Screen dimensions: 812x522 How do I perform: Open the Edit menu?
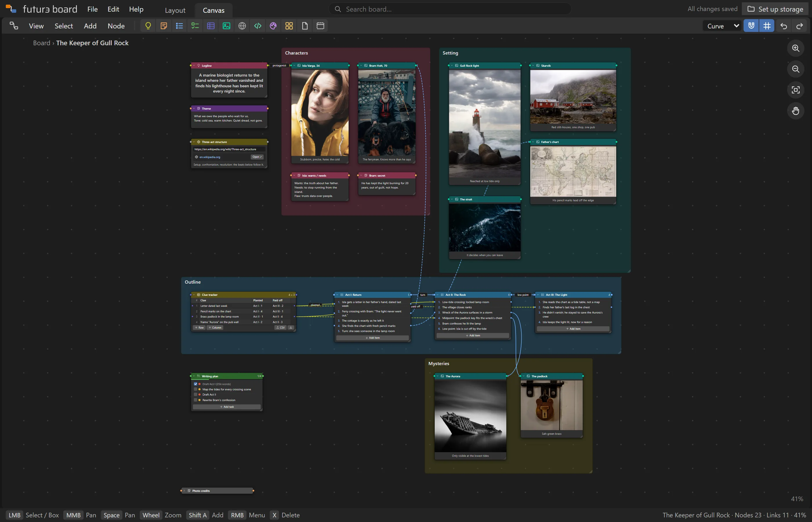coord(113,9)
